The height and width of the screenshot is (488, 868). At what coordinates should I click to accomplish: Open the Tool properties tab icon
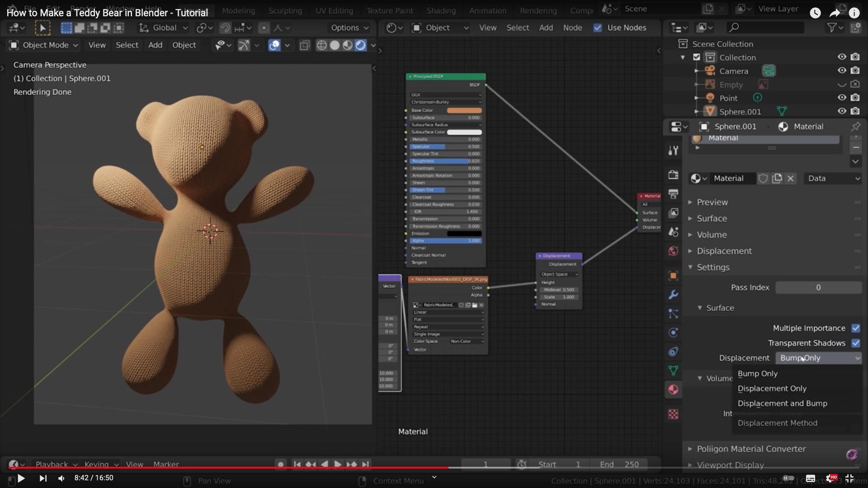[673, 150]
